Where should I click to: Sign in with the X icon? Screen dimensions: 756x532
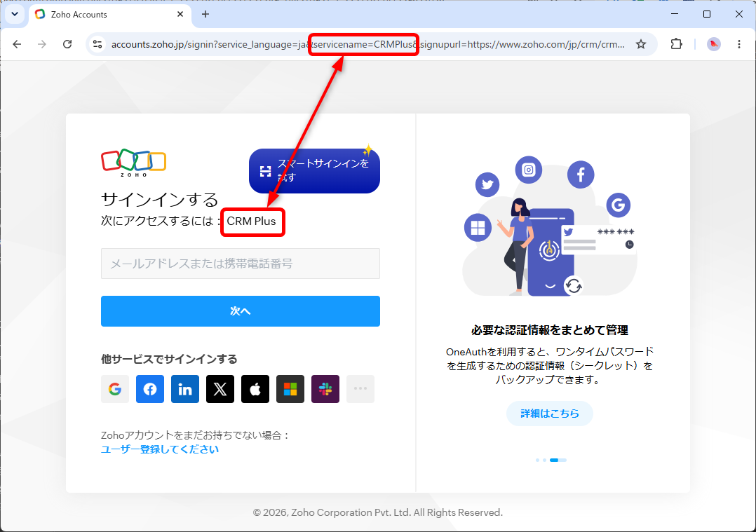pos(220,389)
